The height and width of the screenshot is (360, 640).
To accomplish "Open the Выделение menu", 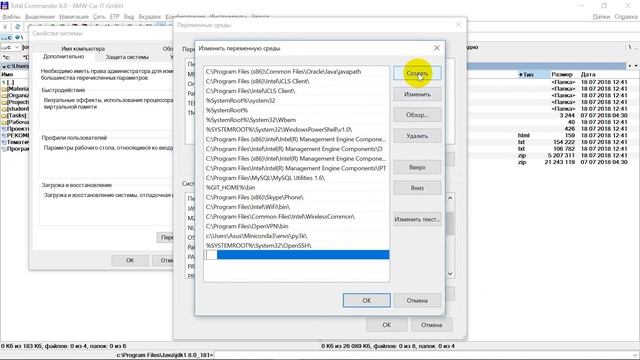I will click(40, 17).
